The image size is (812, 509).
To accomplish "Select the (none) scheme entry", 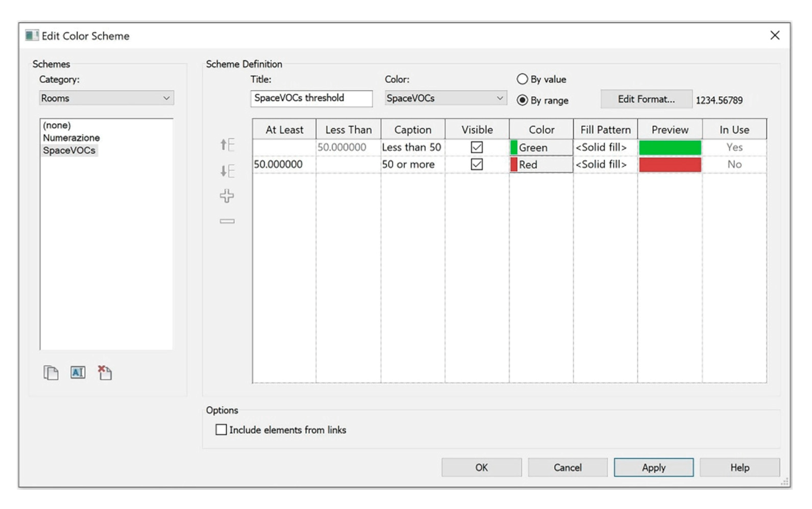I will (57, 125).
